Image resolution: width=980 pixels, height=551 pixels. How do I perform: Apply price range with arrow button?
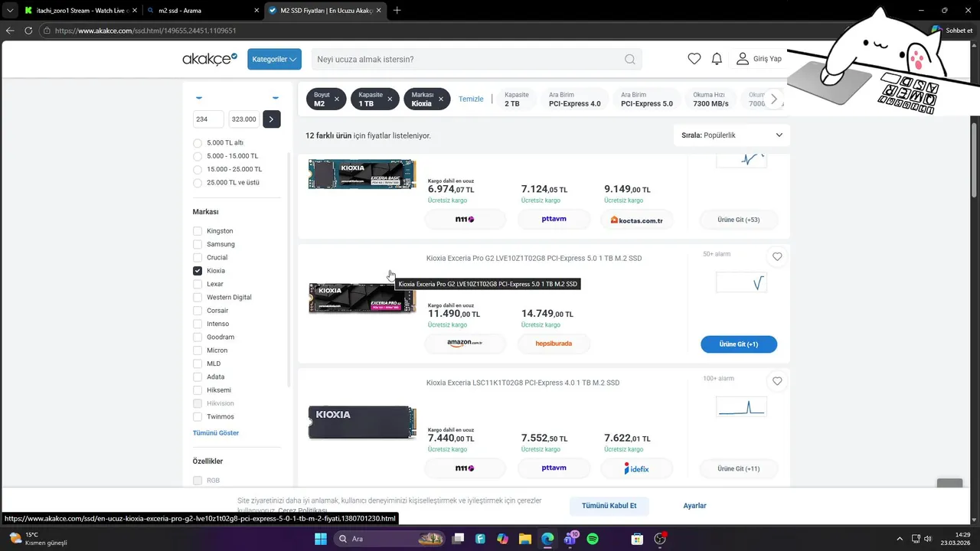pyautogui.click(x=272, y=119)
